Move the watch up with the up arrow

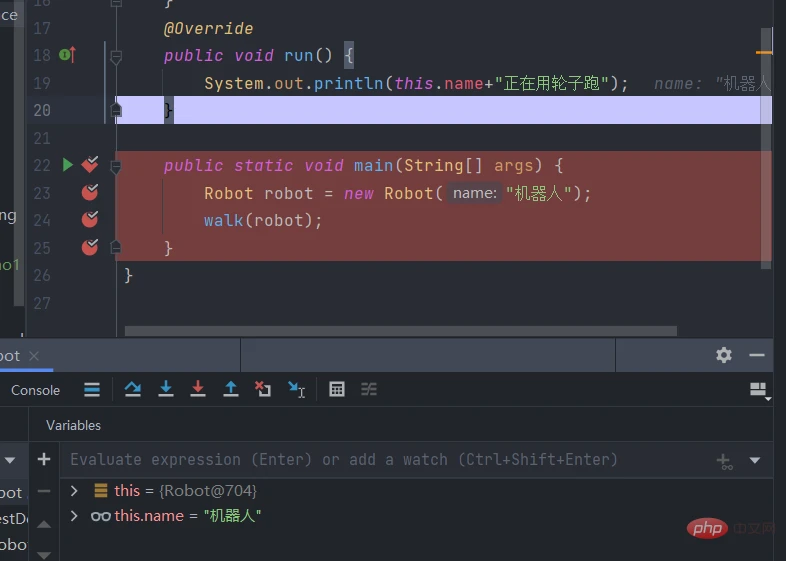click(44, 524)
